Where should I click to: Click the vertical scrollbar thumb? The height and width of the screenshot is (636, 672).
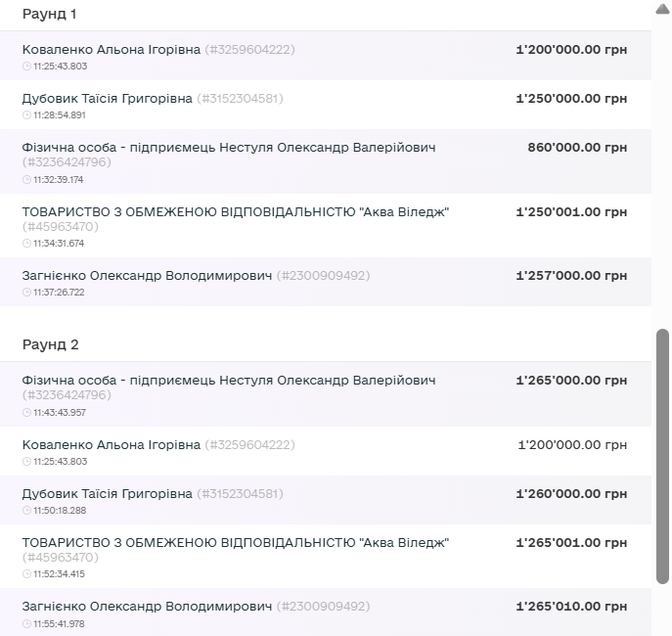[662, 456]
